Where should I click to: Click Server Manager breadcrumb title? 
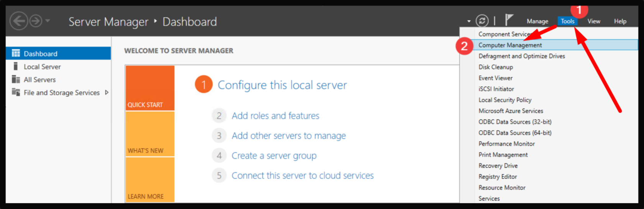[x=108, y=22]
